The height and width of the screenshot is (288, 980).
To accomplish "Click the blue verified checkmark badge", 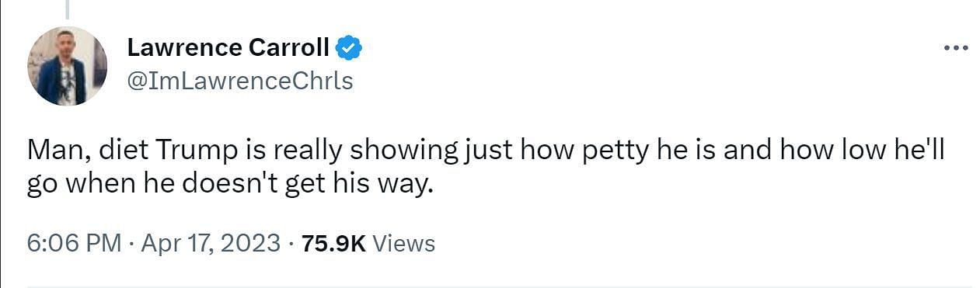I will click(348, 48).
